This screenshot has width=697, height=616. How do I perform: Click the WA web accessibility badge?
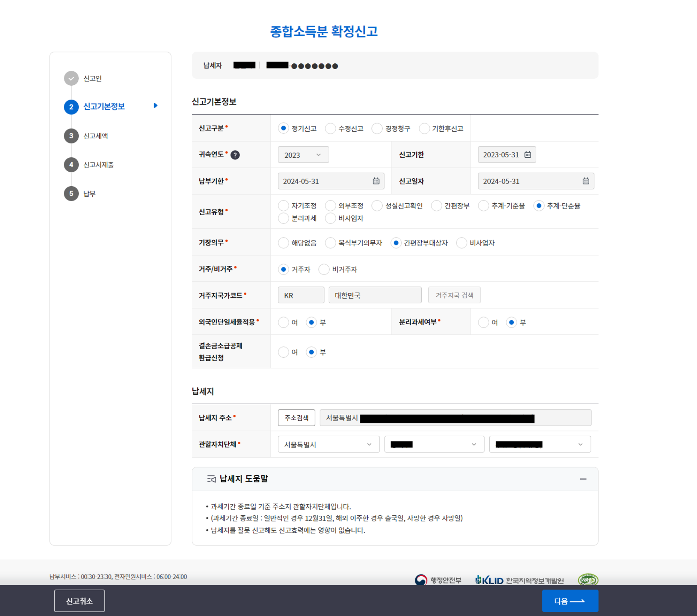[x=588, y=580]
